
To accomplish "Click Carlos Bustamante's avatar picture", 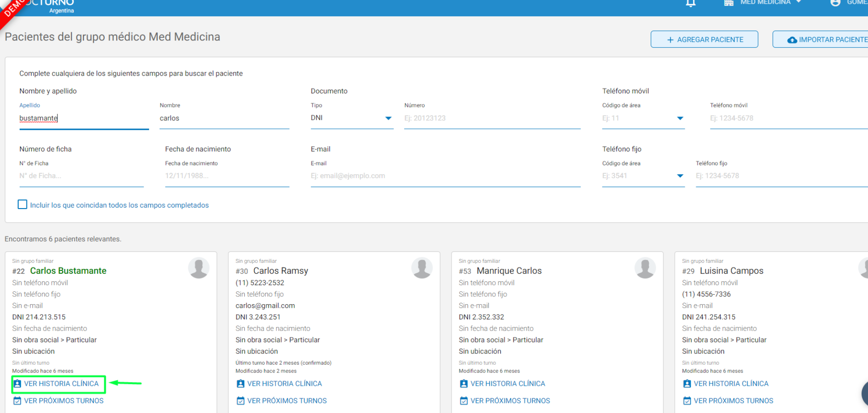I will [x=199, y=268].
